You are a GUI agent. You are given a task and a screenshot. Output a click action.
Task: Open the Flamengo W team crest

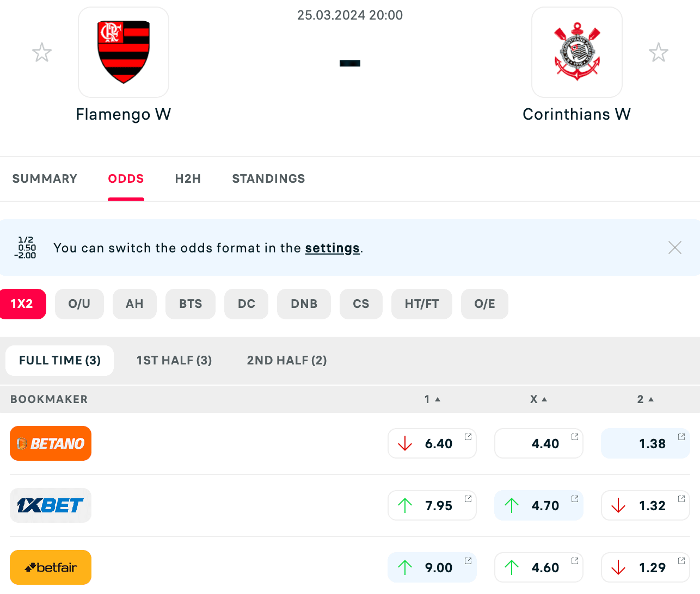(124, 52)
